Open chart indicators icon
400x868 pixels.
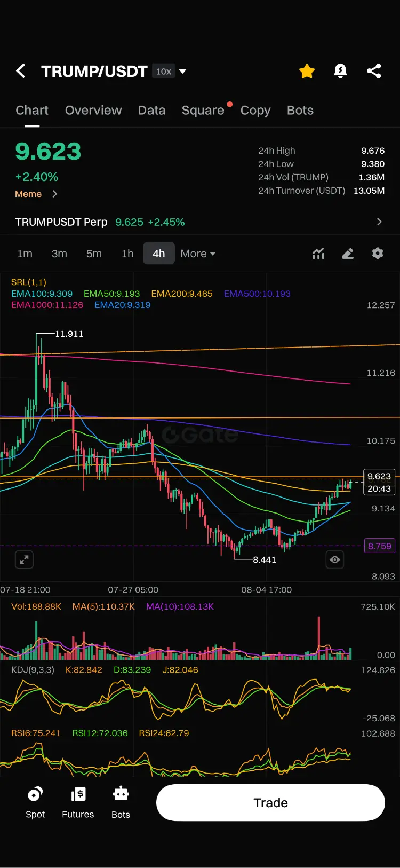click(x=318, y=254)
